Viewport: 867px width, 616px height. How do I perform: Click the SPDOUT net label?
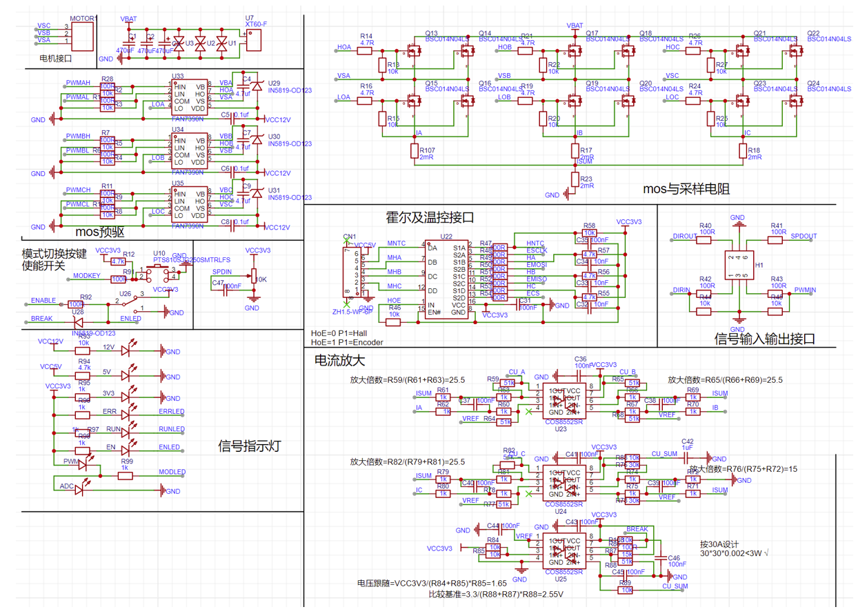pyautogui.click(x=804, y=236)
